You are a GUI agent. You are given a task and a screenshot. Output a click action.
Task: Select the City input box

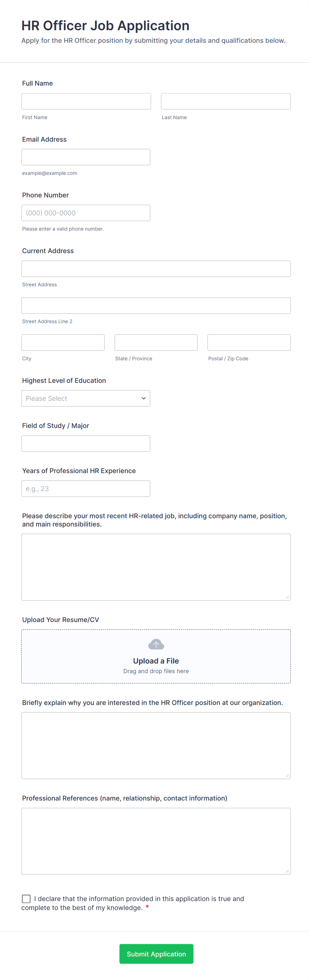[63, 342]
